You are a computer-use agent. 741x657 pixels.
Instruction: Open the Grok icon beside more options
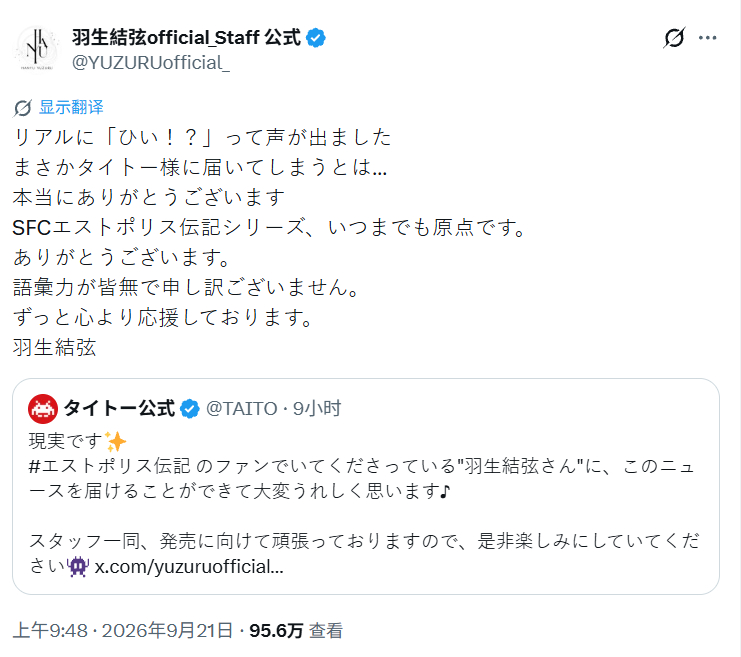[x=674, y=38]
